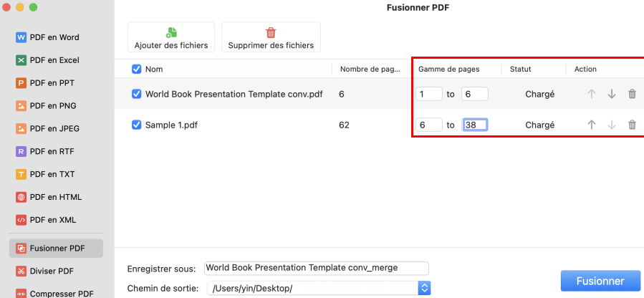644x298 pixels.
Task: Click Chargé status of Sample 1.pdf
Action: [x=539, y=125]
